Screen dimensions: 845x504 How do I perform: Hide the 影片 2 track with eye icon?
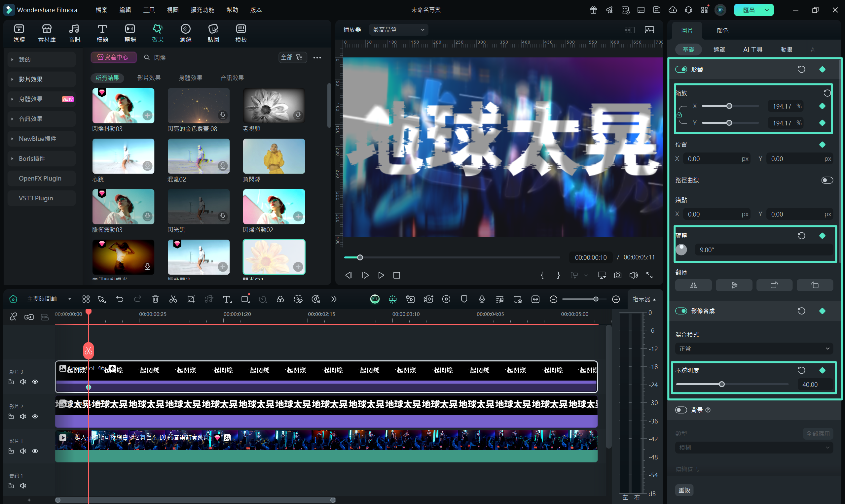[x=35, y=417]
